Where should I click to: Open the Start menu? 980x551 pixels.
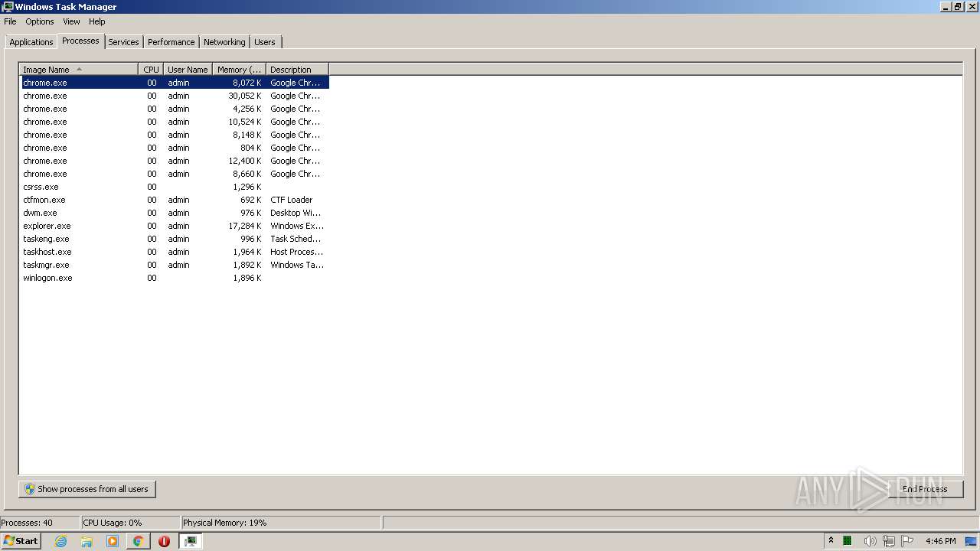21,541
